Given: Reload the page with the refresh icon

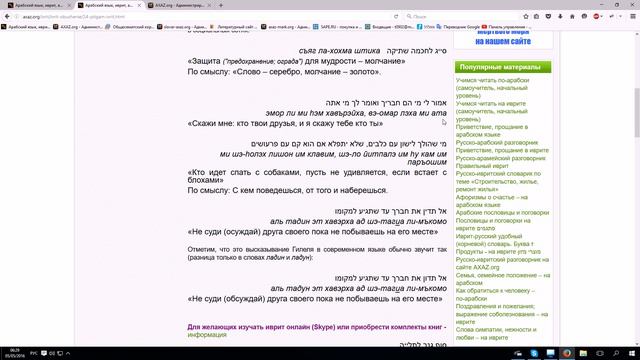Looking at the screenshot, I should click(396, 16).
